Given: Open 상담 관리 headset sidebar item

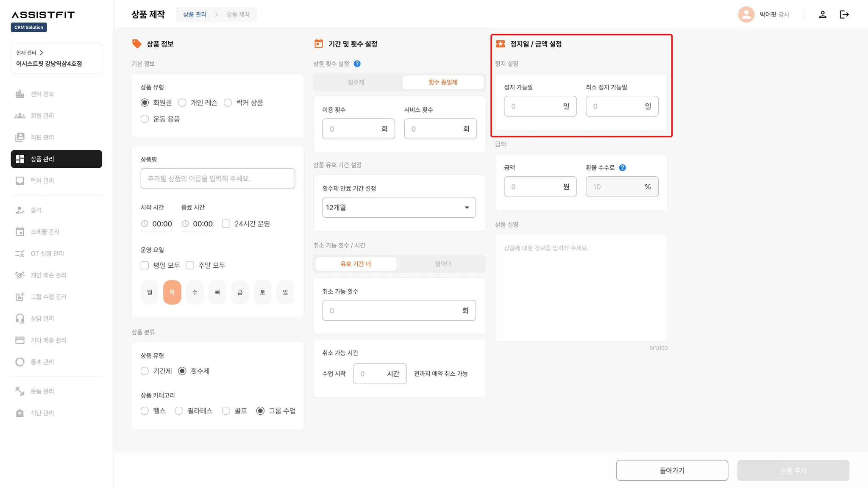Looking at the screenshot, I should click(20, 319).
